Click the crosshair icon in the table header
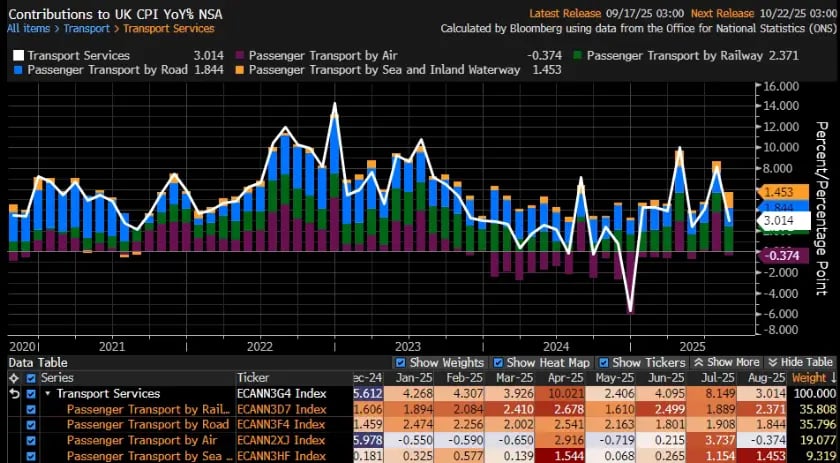This screenshot has width=840, height=463. (12, 379)
